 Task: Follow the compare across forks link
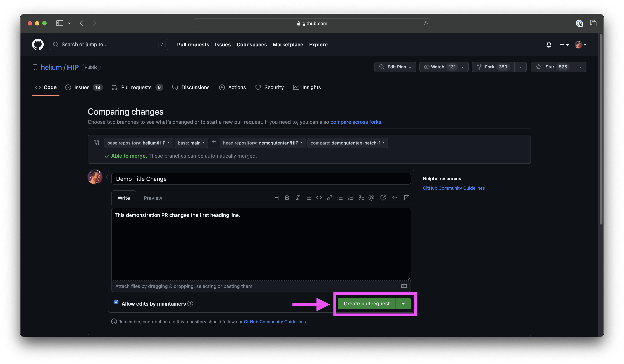coord(356,122)
